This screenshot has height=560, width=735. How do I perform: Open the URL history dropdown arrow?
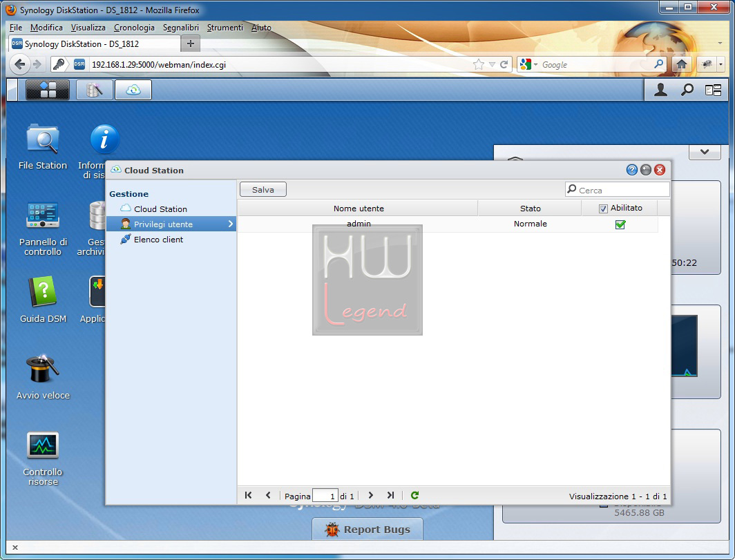(492, 64)
